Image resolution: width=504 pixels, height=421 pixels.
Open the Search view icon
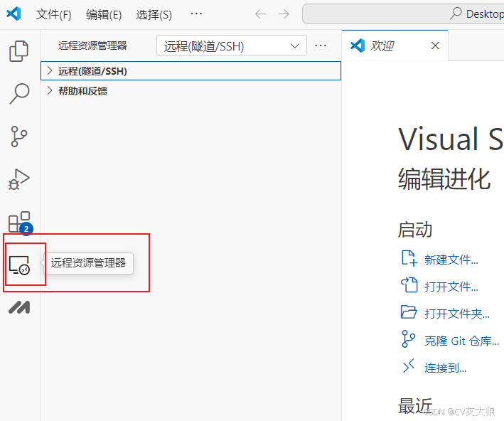coord(19,93)
